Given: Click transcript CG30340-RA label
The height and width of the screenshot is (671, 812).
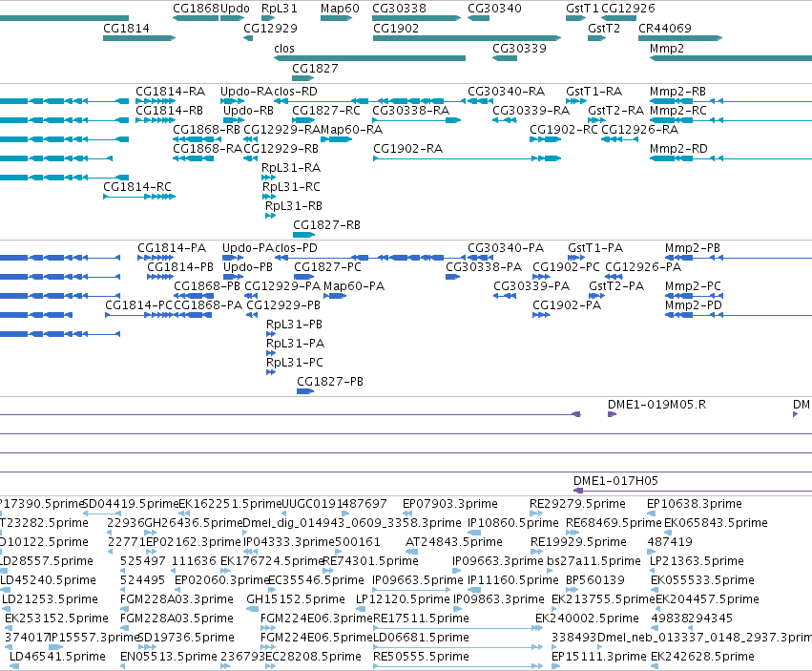Looking at the screenshot, I should tap(507, 92).
